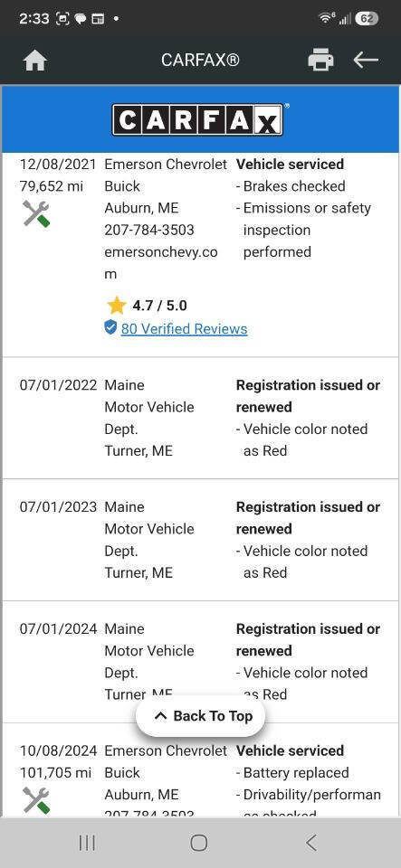Tap the battery indicator in status bar
Viewport: 401px width, 868px height.
coord(366,18)
